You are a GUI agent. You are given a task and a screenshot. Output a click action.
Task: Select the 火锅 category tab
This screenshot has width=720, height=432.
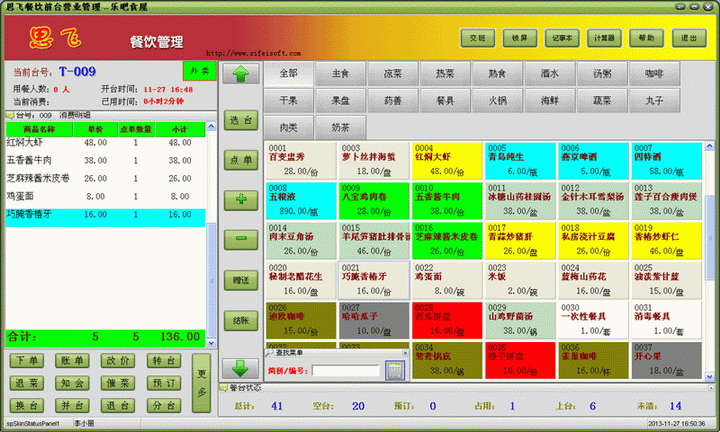(497, 101)
